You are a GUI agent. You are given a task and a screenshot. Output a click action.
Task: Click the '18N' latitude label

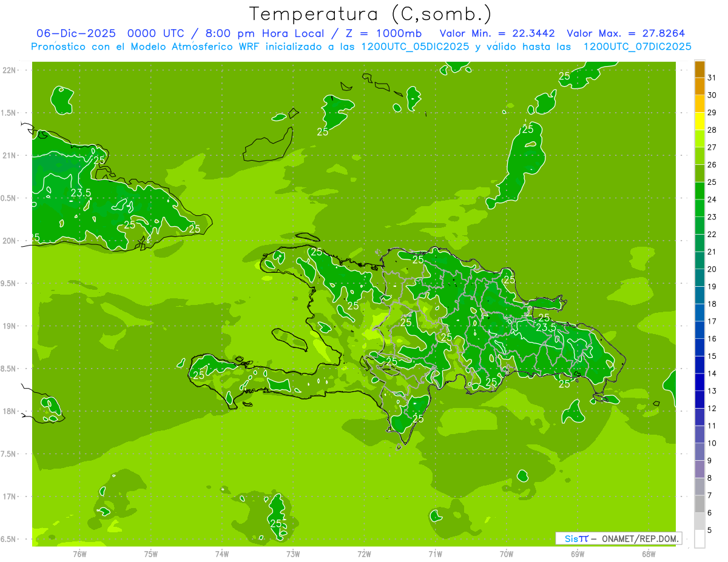pos(10,412)
